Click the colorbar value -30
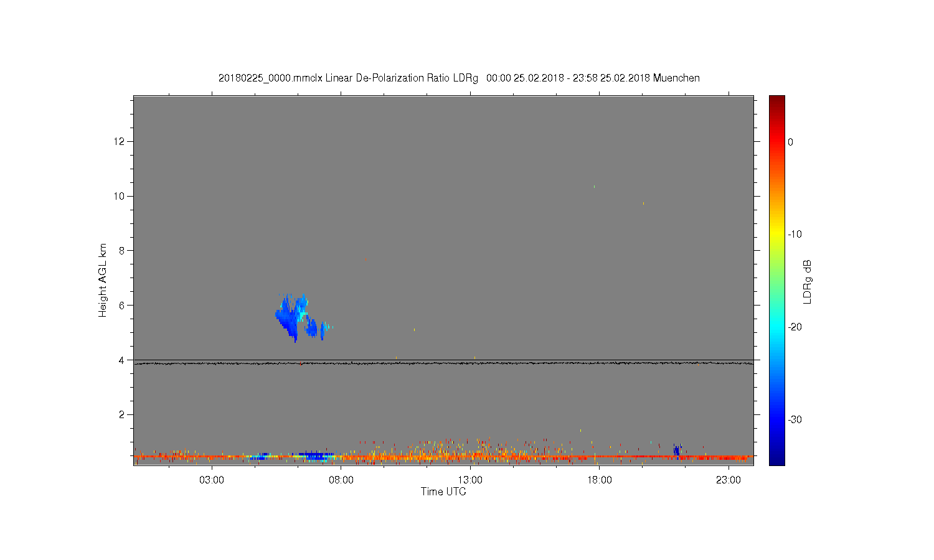 point(795,419)
